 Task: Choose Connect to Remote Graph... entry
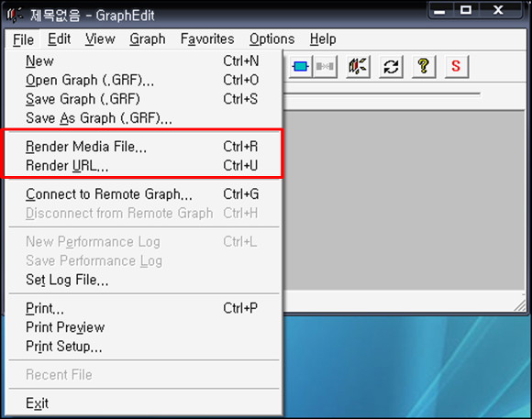144,194
